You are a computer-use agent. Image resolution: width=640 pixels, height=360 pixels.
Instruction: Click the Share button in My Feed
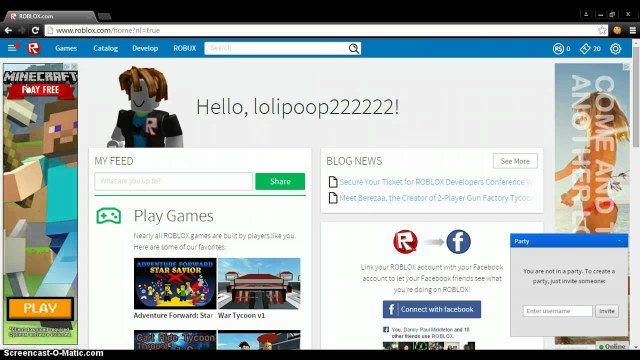click(x=280, y=182)
